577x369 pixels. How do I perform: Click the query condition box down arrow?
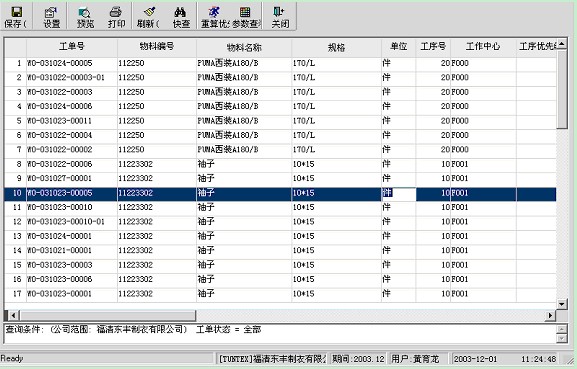562,338
